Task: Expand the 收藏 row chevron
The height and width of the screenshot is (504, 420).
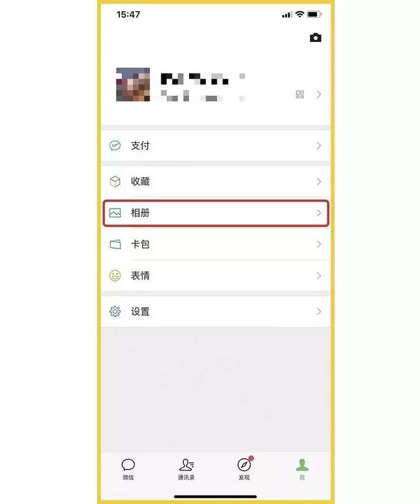Action: click(319, 182)
